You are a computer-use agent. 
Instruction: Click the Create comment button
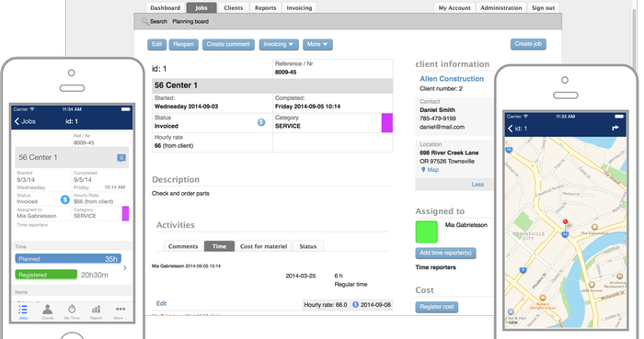228,44
